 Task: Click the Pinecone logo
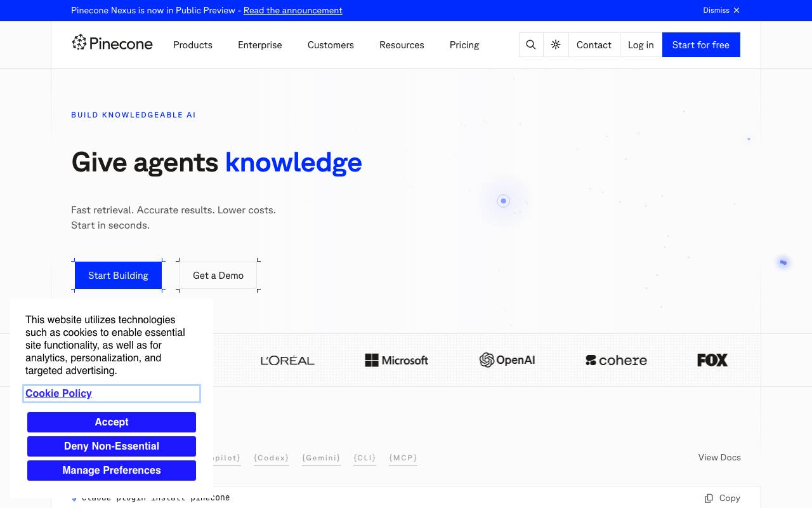pyautogui.click(x=112, y=43)
